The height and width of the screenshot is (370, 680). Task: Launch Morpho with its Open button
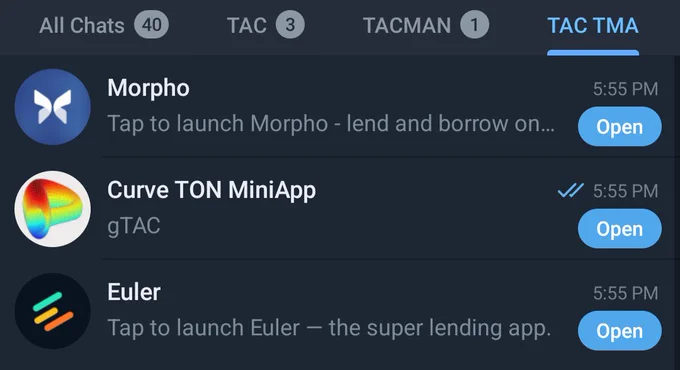(620, 127)
